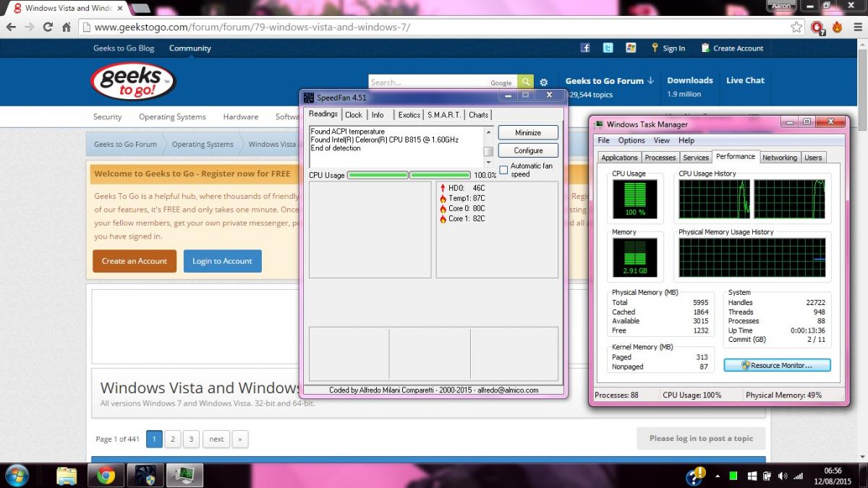Open the SpeedFan Info tab

(378, 115)
